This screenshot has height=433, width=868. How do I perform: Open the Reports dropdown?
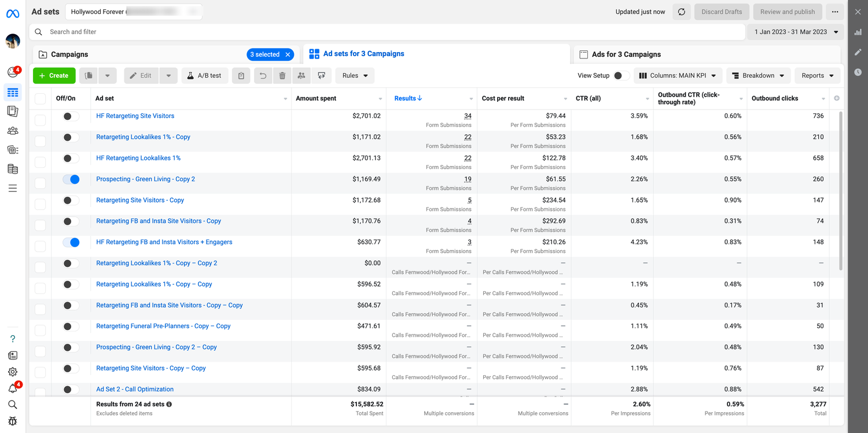[817, 76]
